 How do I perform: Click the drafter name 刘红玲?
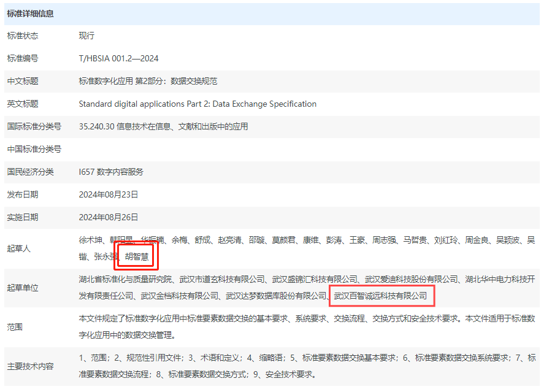click(446, 240)
